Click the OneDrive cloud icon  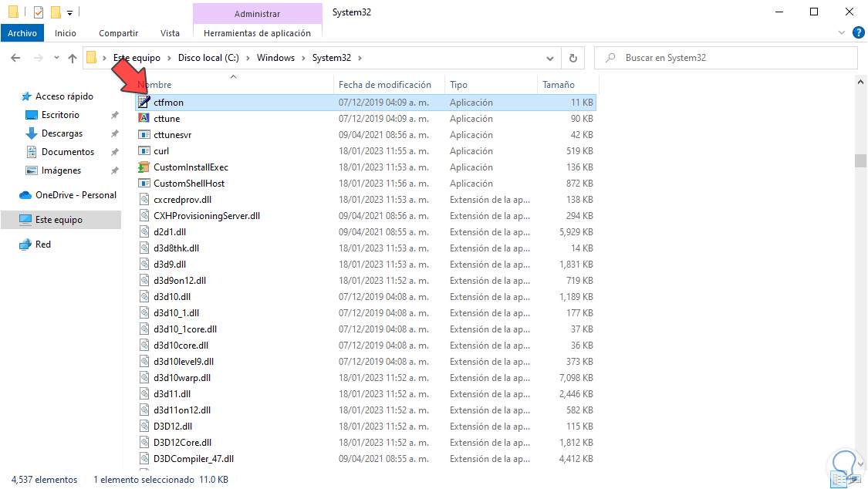[x=25, y=195]
